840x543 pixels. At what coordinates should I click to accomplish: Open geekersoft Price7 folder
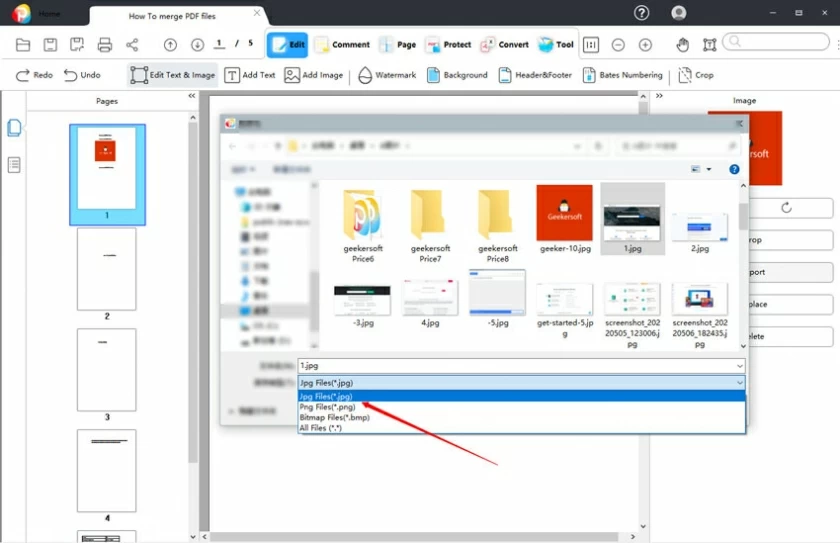click(430, 225)
